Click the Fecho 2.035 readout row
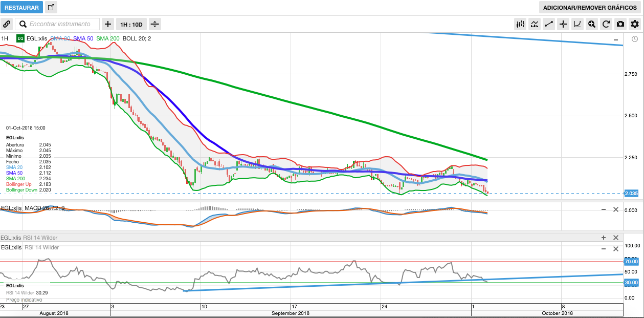 (29, 161)
